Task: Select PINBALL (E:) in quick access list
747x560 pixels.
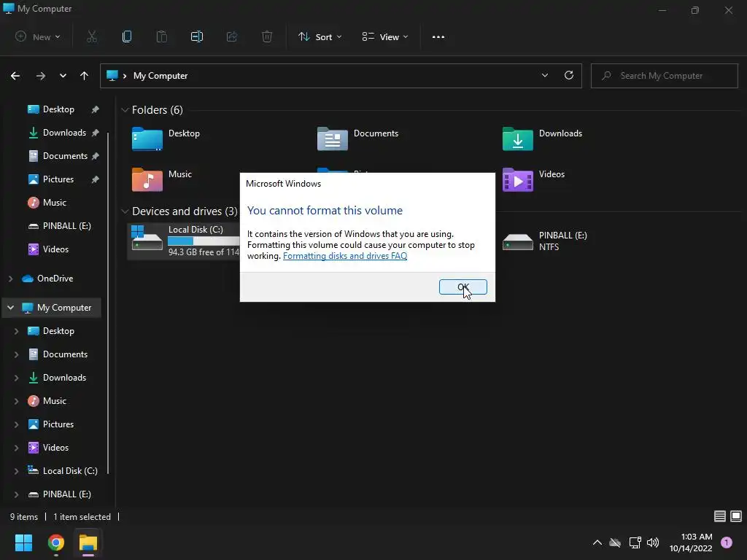Action: pyautogui.click(x=60, y=226)
